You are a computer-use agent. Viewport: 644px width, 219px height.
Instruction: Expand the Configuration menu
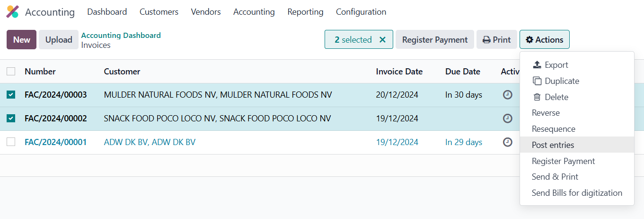[x=361, y=12]
